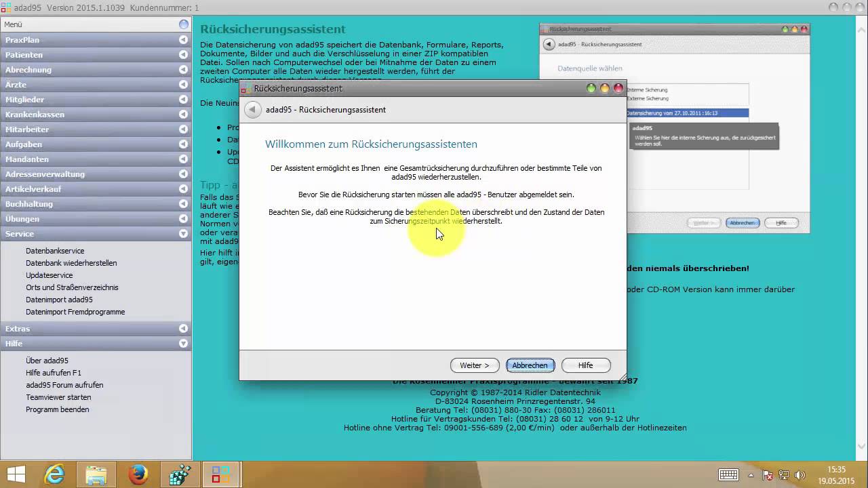This screenshot has width=868, height=488.
Task: Click the Weiter > button
Action: tap(475, 365)
